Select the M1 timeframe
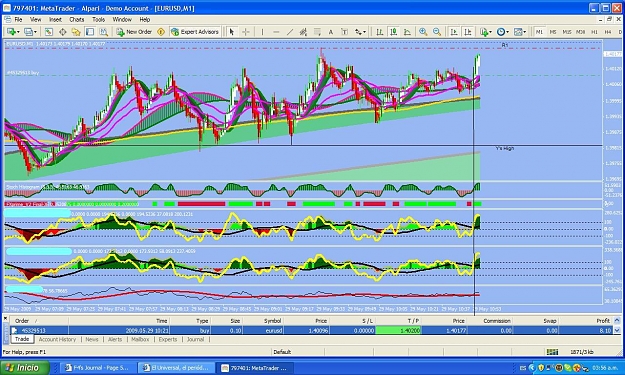Image resolution: width=625 pixels, height=375 pixels. 539,32
